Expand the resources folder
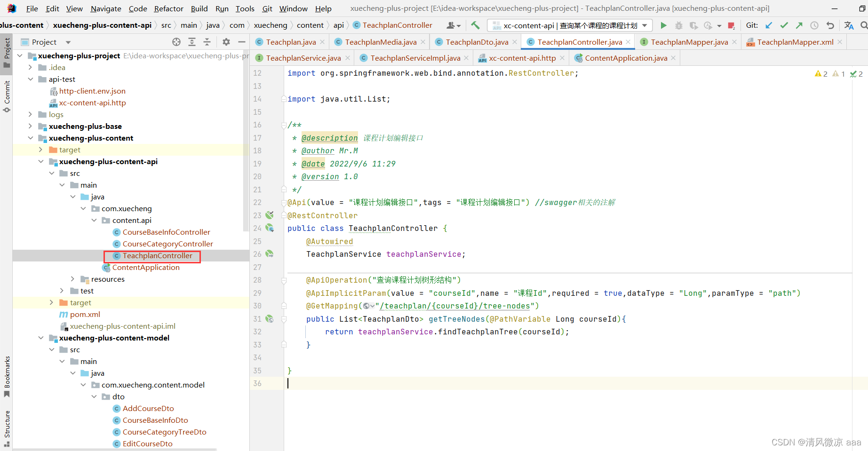 (x=72, y=279)
